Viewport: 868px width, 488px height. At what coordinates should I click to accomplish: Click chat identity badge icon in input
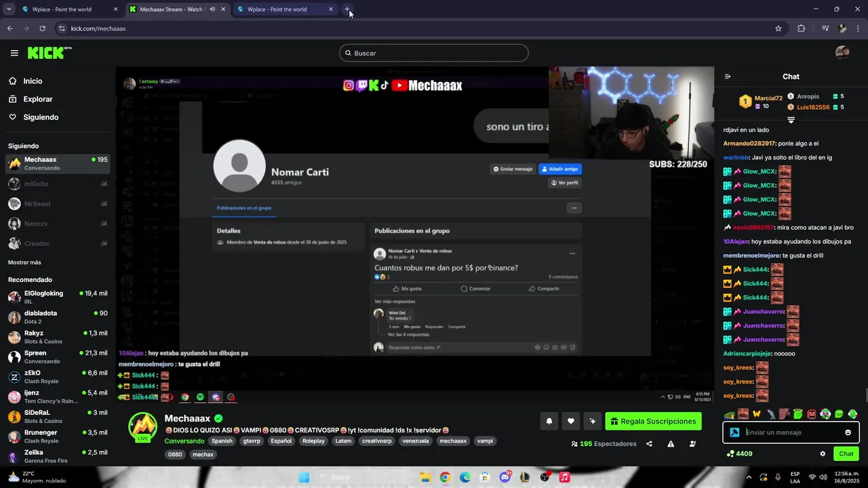[734, 432]
